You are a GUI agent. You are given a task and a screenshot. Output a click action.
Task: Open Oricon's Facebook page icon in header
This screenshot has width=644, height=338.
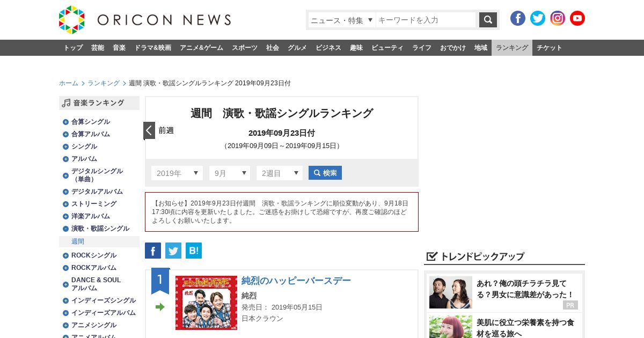pyautogui.click(x=518, y=18)
